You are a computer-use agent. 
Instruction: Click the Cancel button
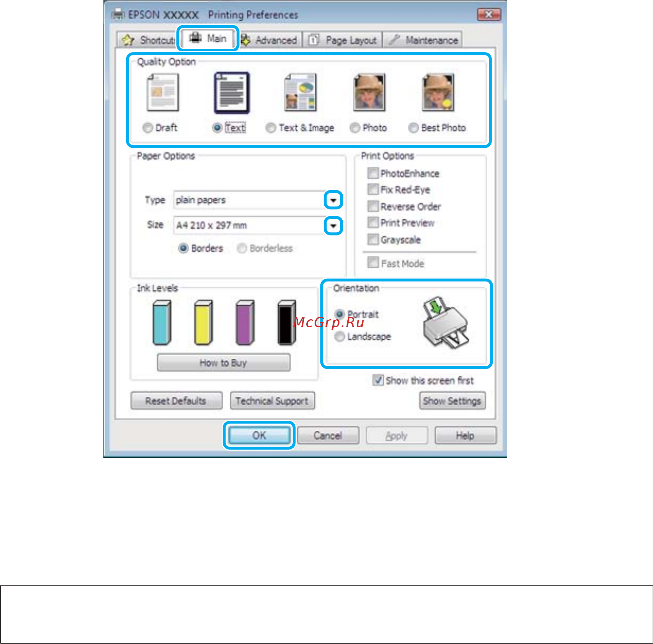tap(328, 435)
